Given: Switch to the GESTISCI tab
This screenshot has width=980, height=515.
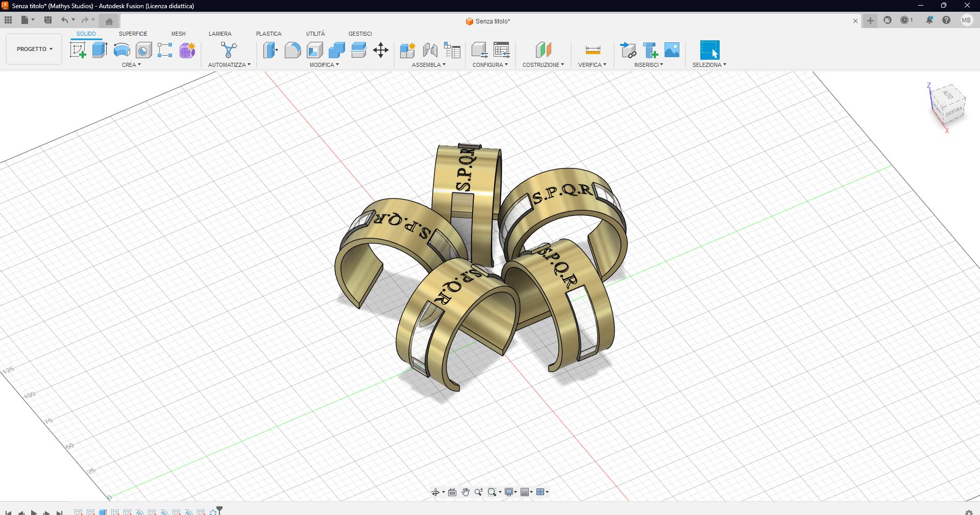Looking at the screenshot, I should (360, 34).
